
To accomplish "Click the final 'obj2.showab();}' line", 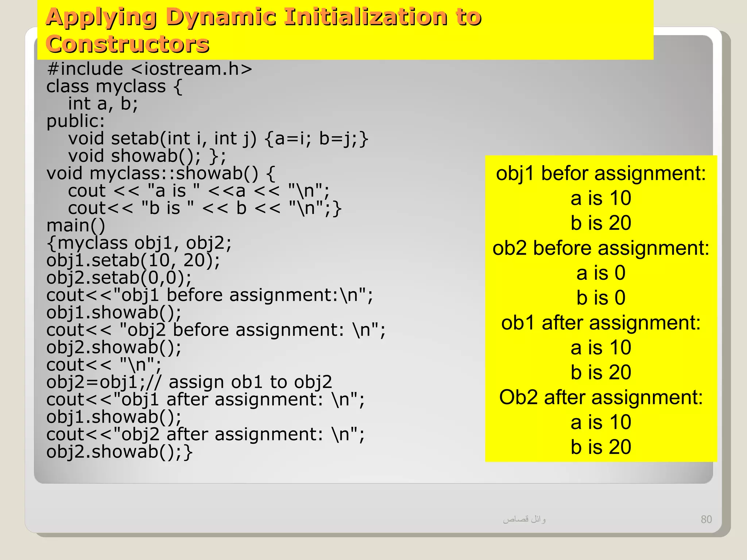I will [x=120, y=452].
